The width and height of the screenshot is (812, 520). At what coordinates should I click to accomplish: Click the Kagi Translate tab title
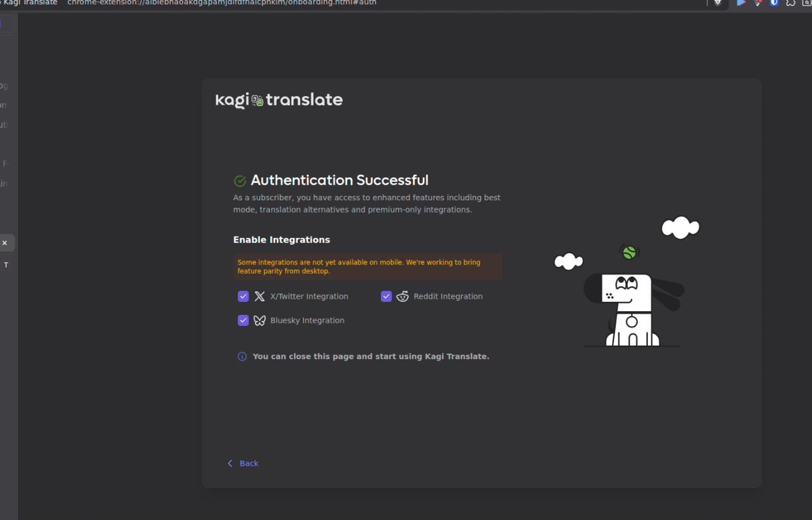(30, 2)
